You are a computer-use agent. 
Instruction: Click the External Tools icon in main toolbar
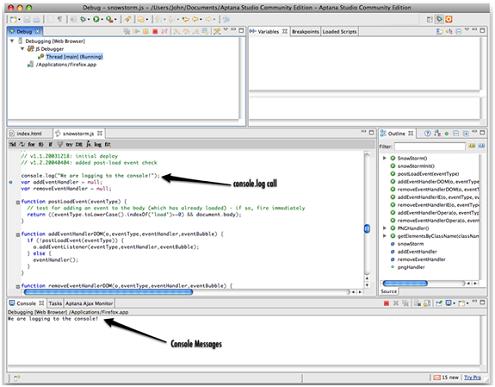tap(109, 20)
